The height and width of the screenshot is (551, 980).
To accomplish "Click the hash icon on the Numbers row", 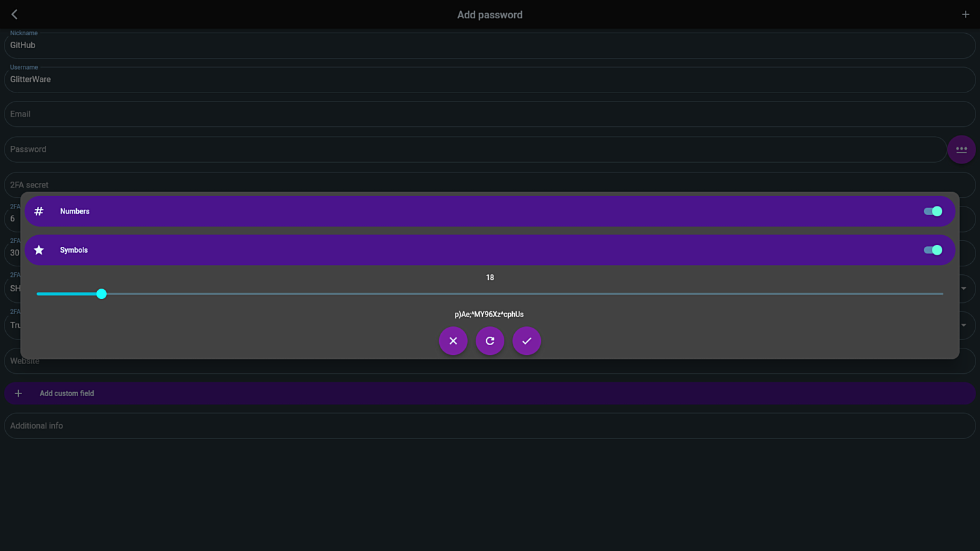I will point(38,211).
